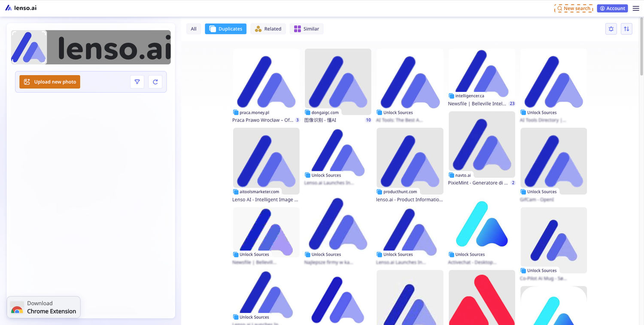Image resolution: width=644 pixels, height=325 pixels.
Task: Click the count badge 23 beside Newsfile Belleville
Action: click(x=512, y=103)
